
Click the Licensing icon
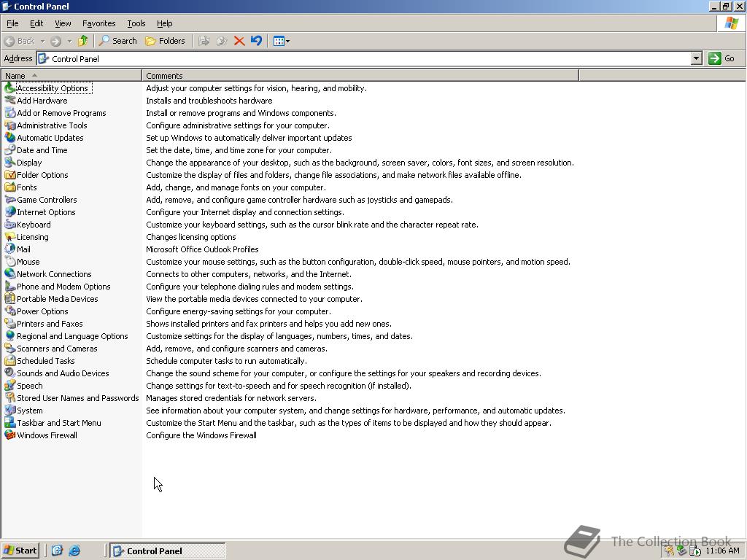(9, 237)
